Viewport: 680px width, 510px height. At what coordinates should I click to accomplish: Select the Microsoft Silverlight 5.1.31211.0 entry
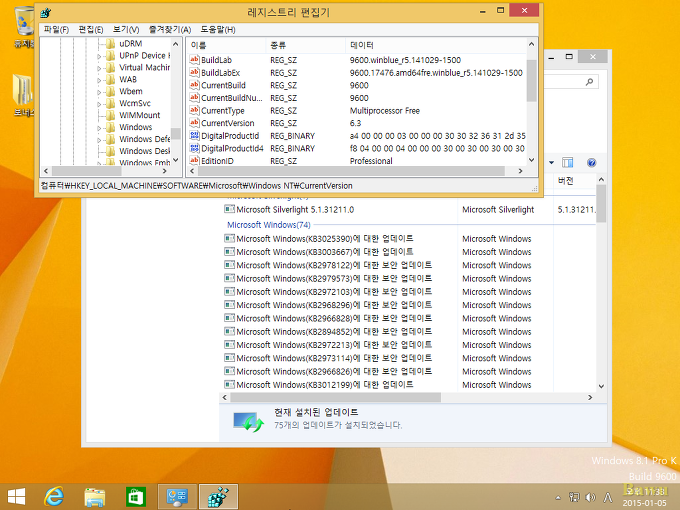(x=295, y=209)
